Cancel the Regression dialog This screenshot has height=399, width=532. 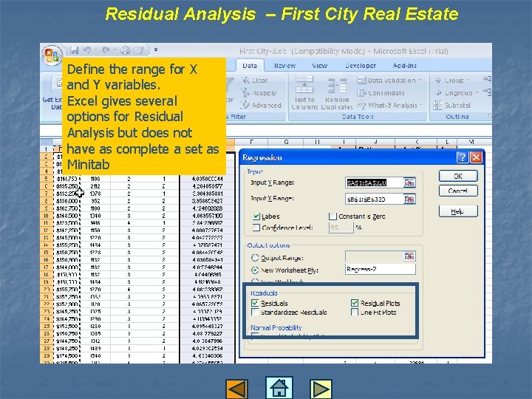coord(458,191)
